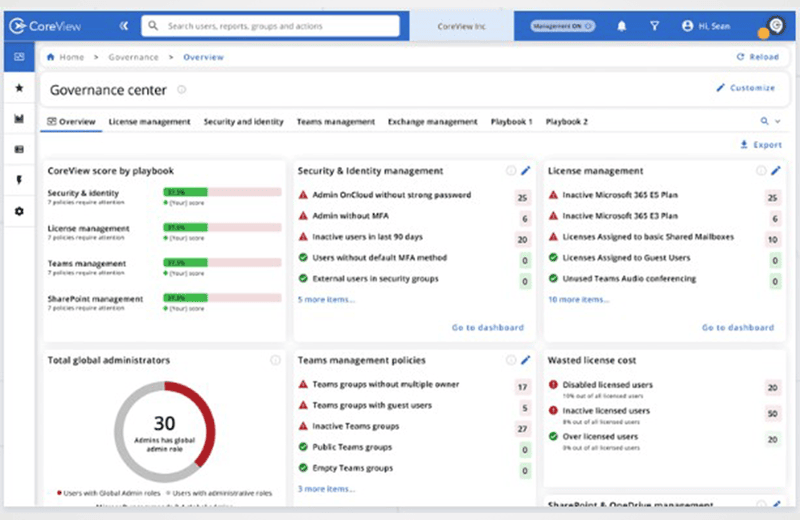Expand the tab search dropdown arrow
800x520 pixels.
pyautogui.click(x=777, y=122)
